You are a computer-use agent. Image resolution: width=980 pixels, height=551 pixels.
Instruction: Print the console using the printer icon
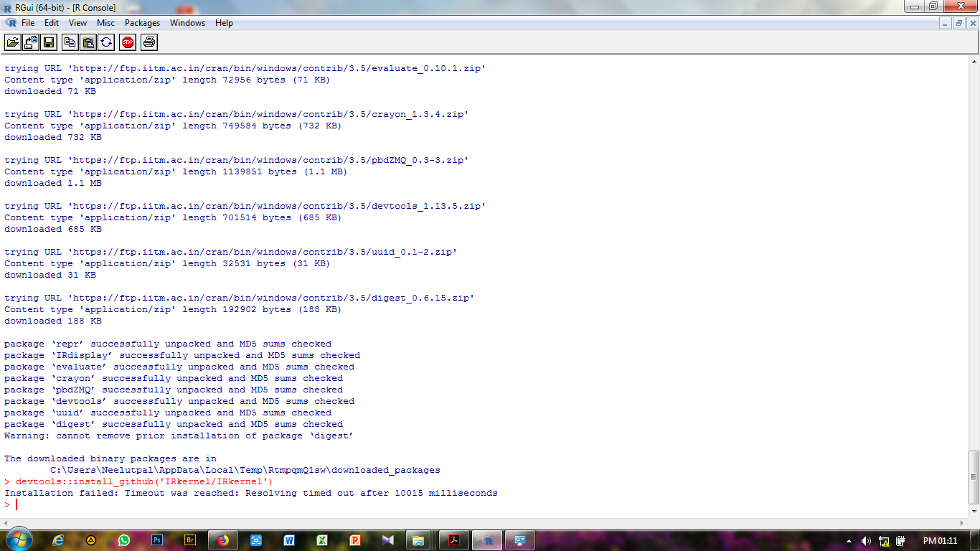pos(149,42)
